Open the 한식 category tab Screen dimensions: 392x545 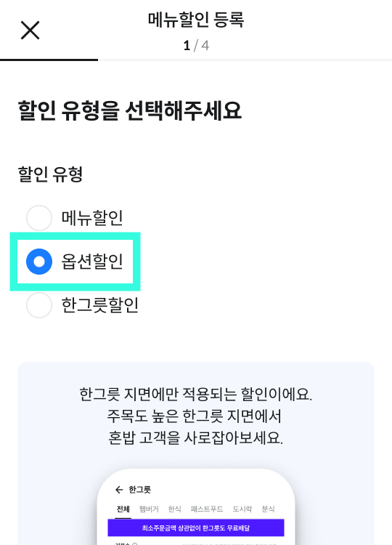coord(174,509)
